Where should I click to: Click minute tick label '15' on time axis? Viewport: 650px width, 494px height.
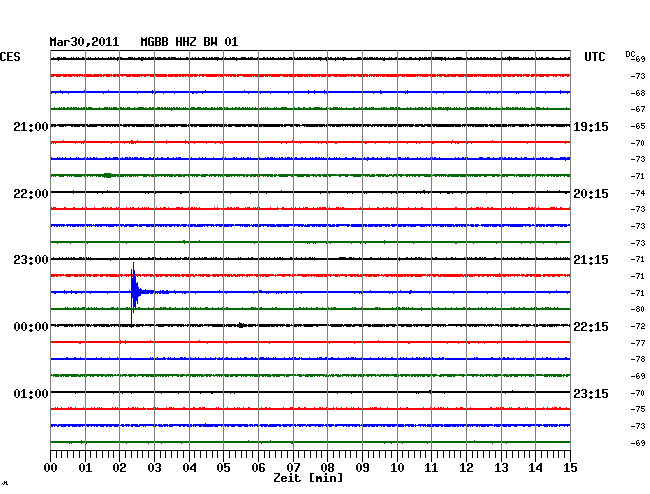(x=570, y=468)
